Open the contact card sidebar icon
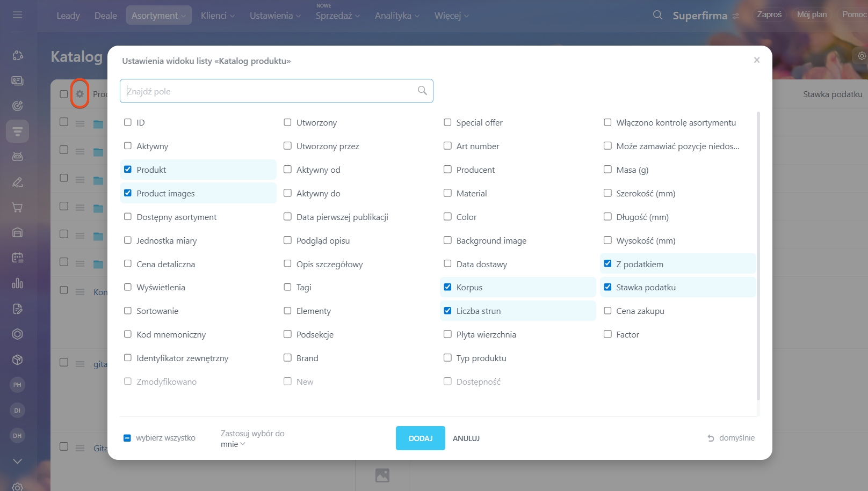 pos(17,80)
